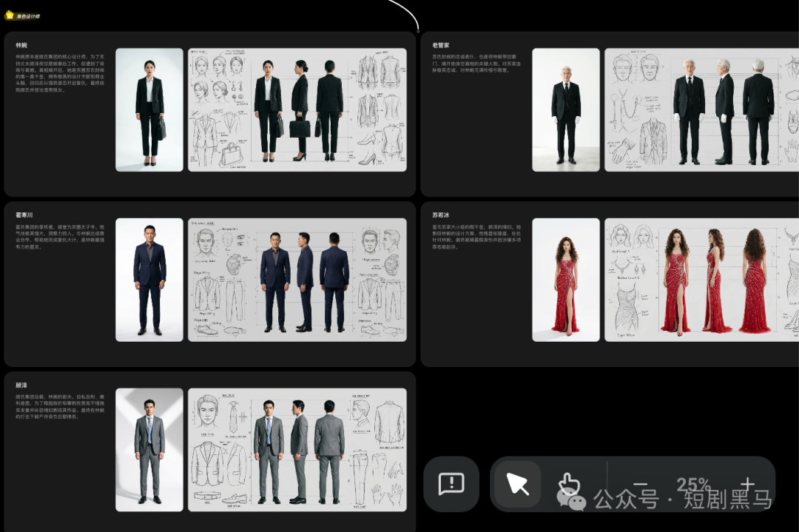
Task: Select 老管家's butler portrait image
Action: click(566, 110)
